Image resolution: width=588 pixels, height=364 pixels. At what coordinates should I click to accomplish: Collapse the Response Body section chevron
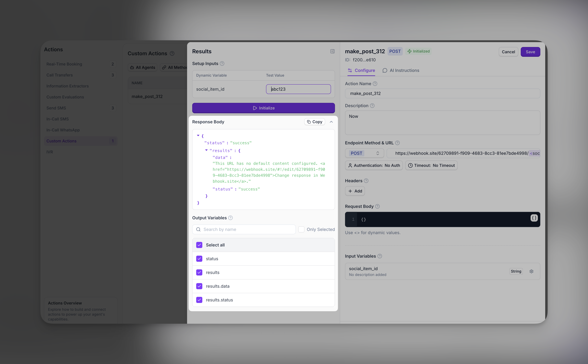(331, 122)
